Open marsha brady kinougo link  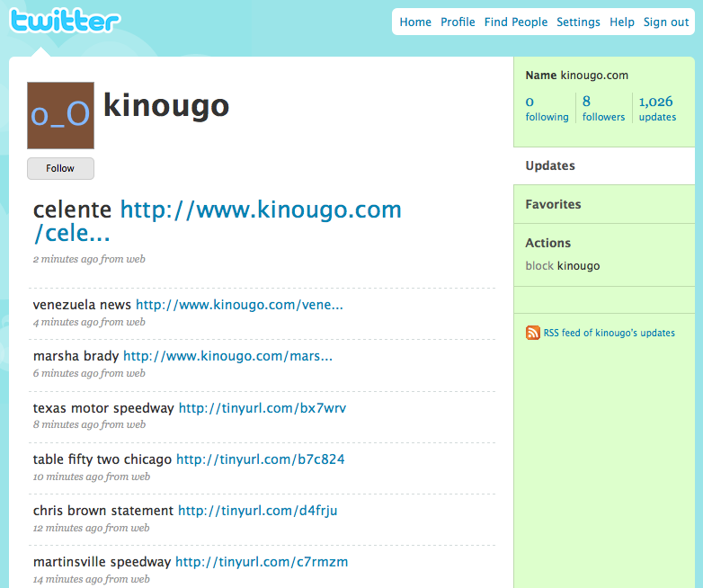pyautogui.click(x=227, y=356)
